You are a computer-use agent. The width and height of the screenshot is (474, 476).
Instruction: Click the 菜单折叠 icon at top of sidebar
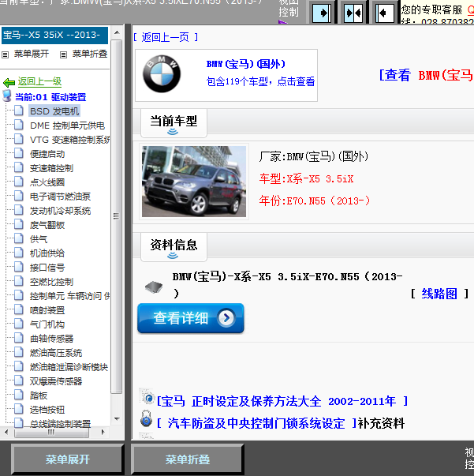coord(63,55)
